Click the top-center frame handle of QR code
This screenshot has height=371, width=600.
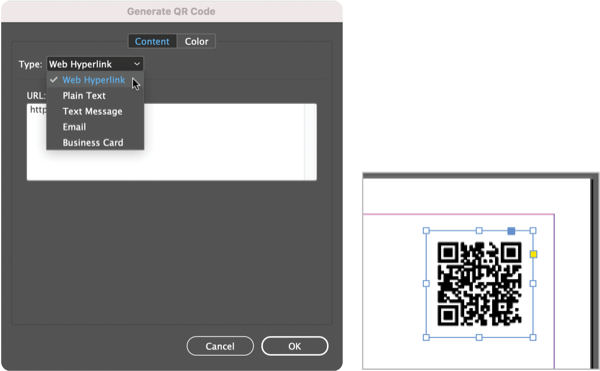pyautogui.click(x=479, y=231)
